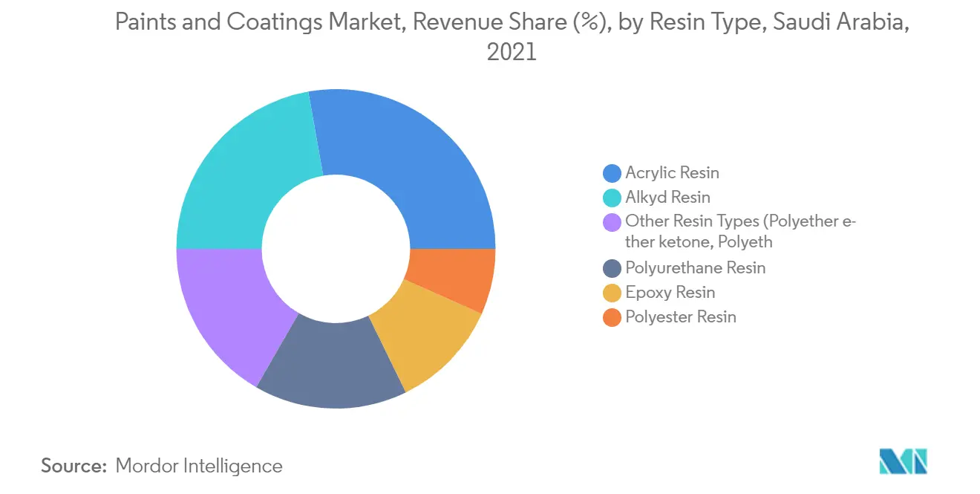
Task: Collapse the Polyurethane Resin legend entry
Action: 696,268
